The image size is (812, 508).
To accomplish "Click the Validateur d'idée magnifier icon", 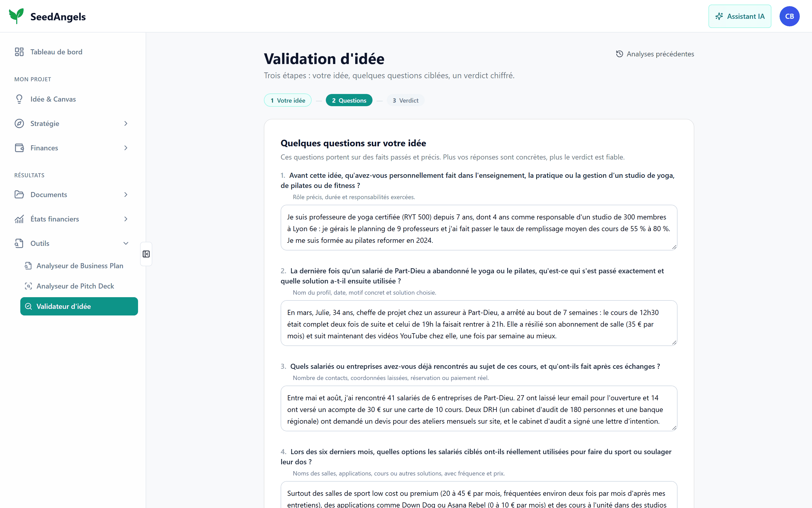I will pos(28,306).
